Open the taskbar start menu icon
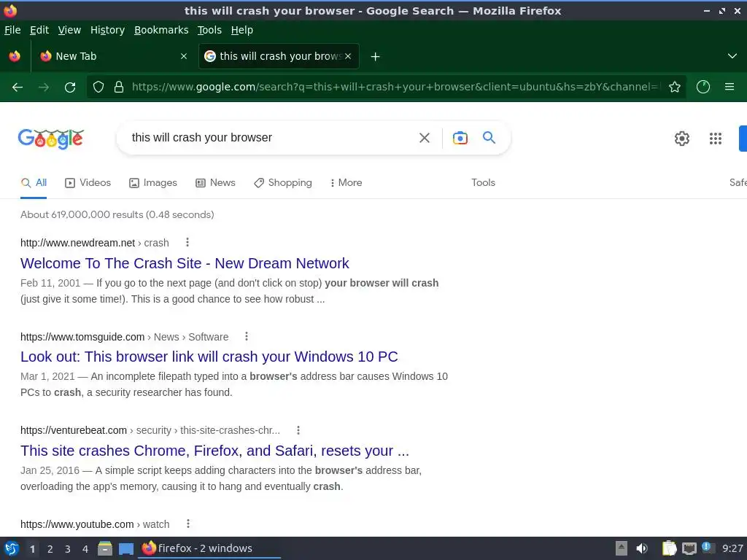 click(x=12, y=548)
